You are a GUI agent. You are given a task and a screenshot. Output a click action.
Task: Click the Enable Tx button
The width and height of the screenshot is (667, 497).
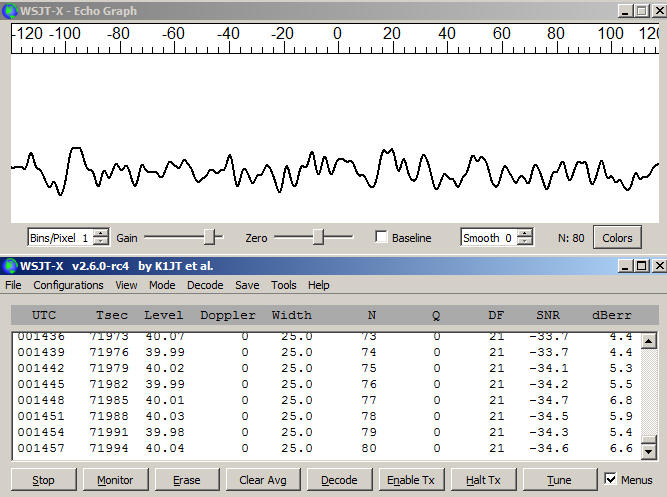tap(411, 480)
